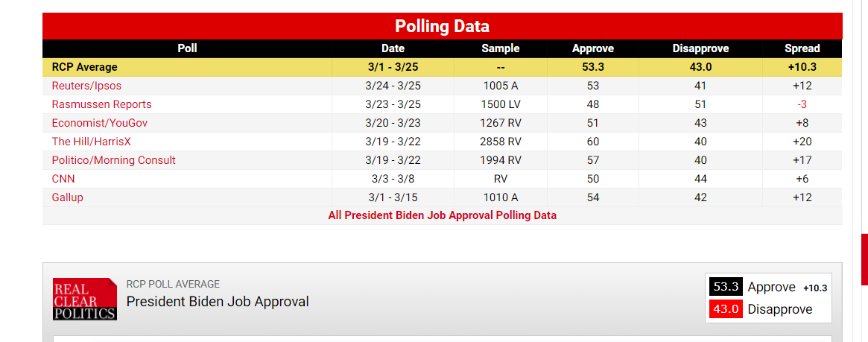
Task: Click the red page scrollbar thumb
Action: coord(864,259)
